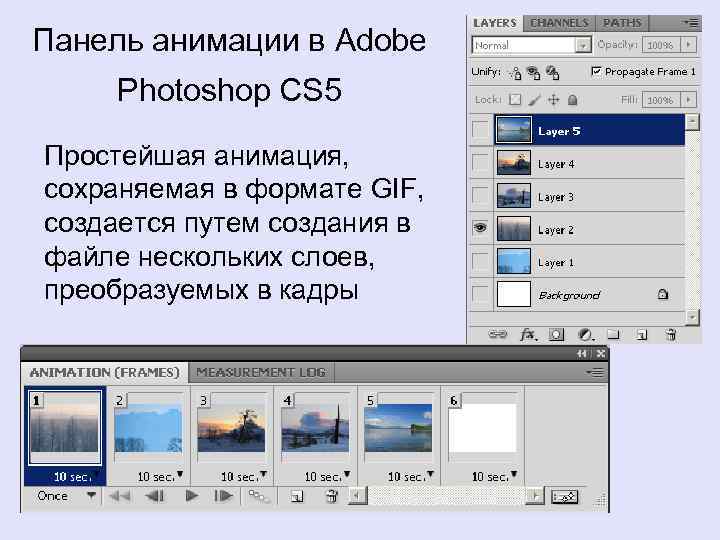
Task: Collapse the Animation panel to icons
Action: click(x=582, y=354)
